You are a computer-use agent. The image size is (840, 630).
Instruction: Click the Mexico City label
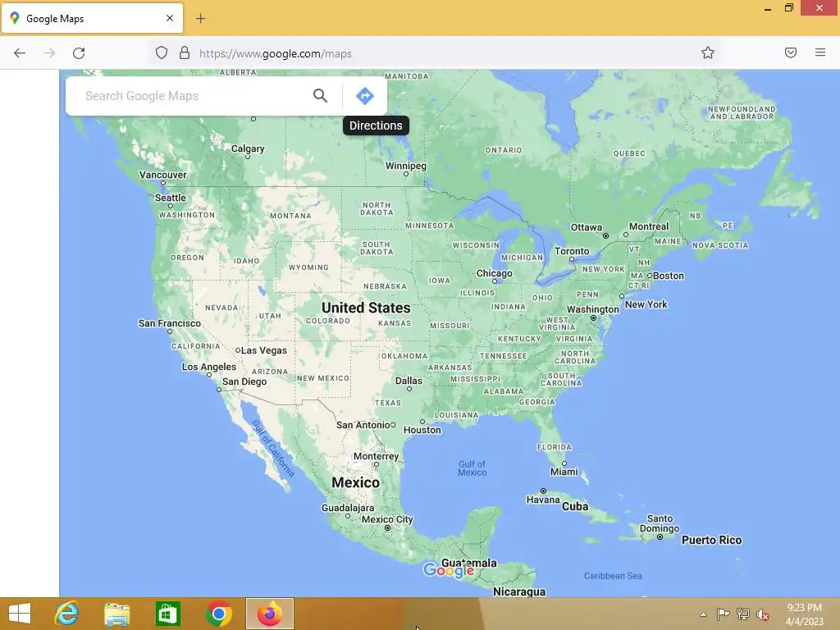[387, 519]
